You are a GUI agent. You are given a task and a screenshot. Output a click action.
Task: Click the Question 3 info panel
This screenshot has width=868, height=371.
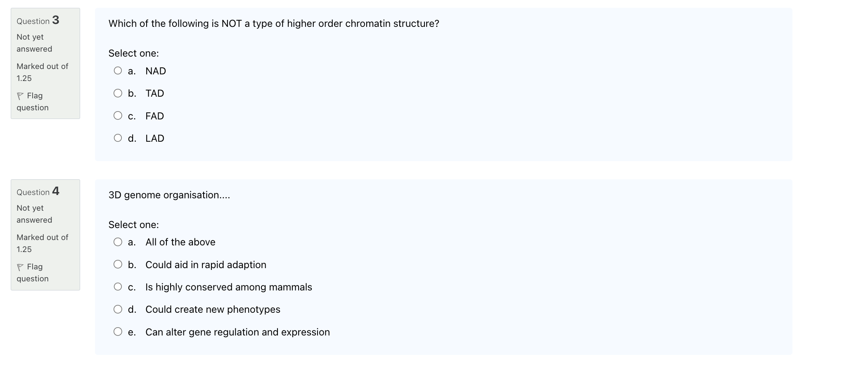45,64
